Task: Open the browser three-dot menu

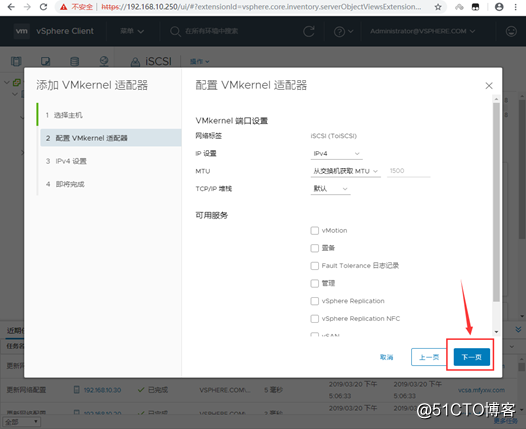Action: [x=516, y=7]
